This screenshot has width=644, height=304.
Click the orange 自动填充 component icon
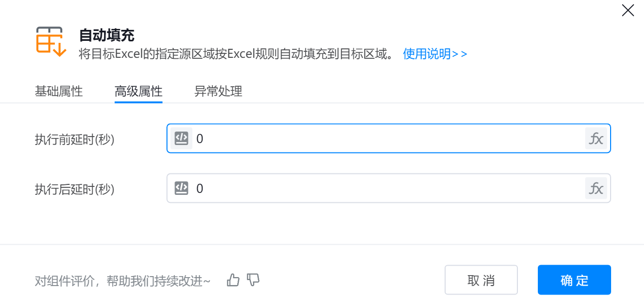coord(51,41)
